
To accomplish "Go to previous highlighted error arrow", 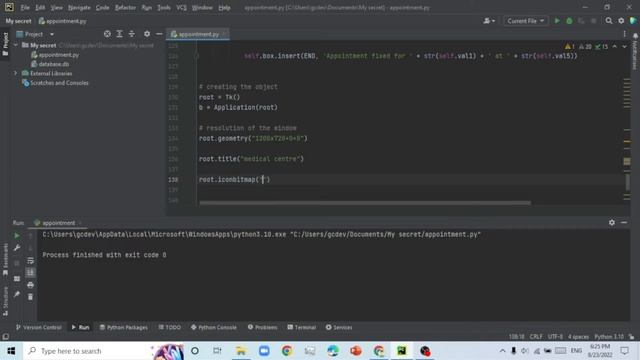I will 614,47.
